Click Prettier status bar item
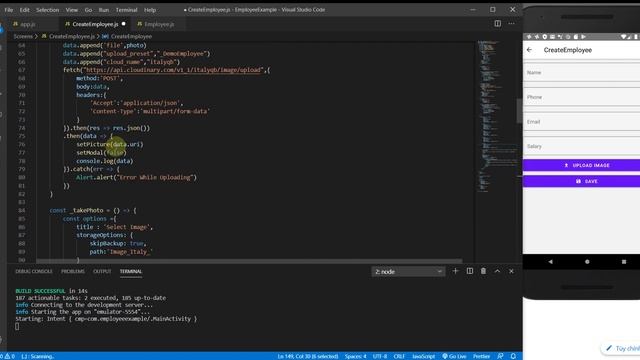Viewport: 640px width, 360px height. click(481, 356)
